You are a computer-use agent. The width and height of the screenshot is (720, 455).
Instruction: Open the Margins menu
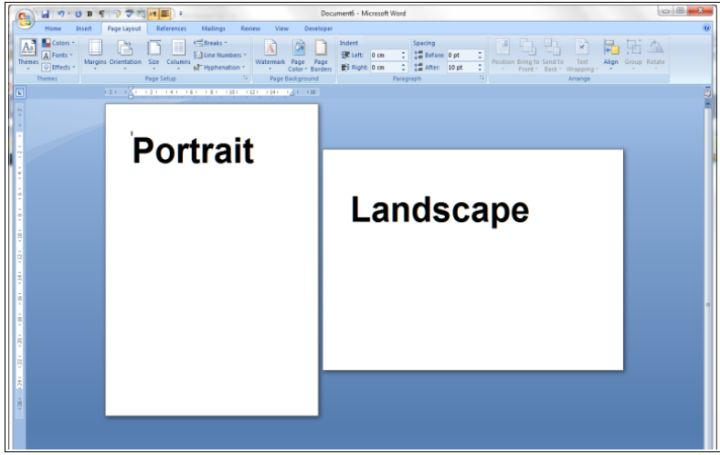pyautogui.click(x=95, y=54)
